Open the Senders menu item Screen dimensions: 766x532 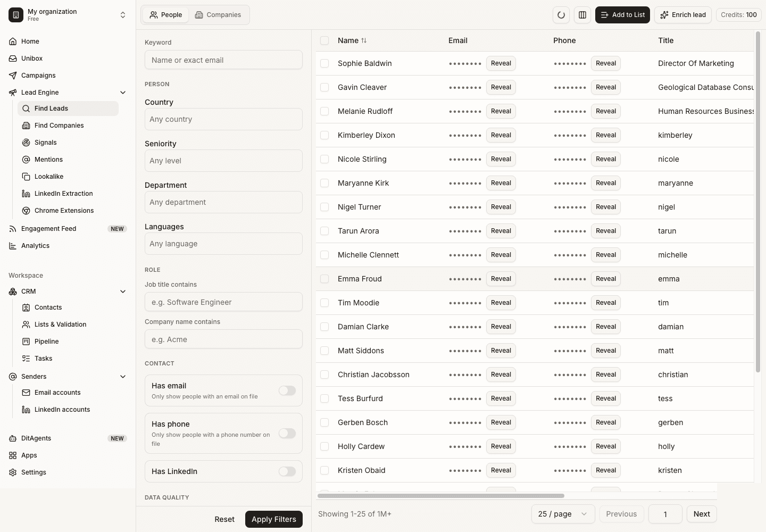[68, 377]
